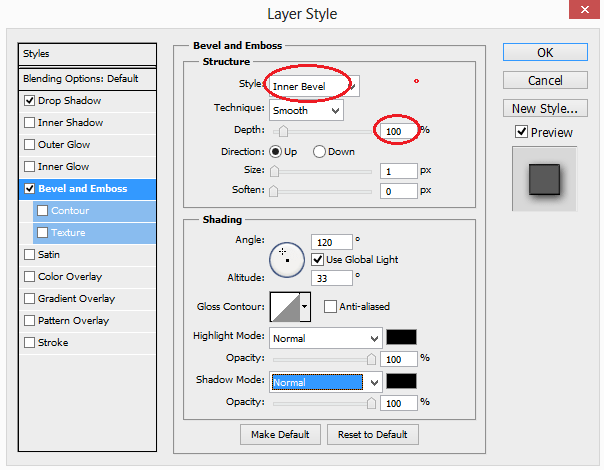Enable the Stroke checkbox
Screen dimensions: 604x470
click(29, 342)
